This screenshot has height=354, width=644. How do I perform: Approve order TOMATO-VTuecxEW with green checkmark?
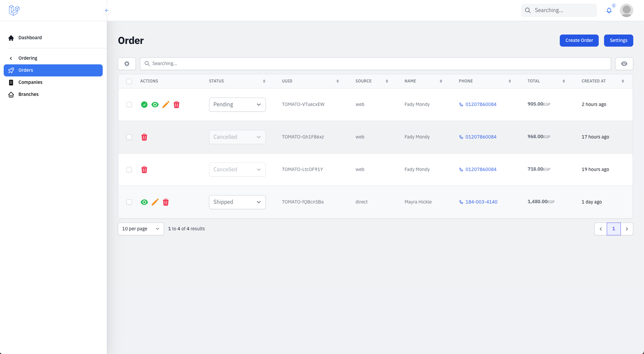point(144,105)
